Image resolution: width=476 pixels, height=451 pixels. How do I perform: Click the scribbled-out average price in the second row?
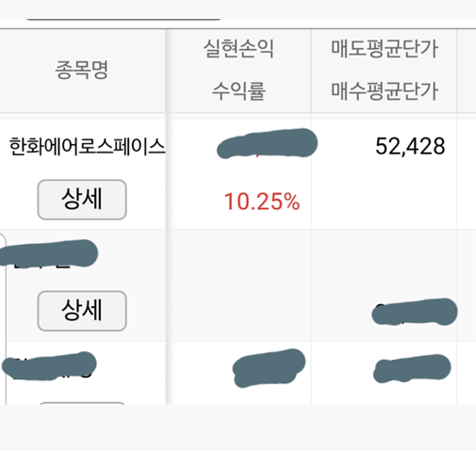[415, 312]
